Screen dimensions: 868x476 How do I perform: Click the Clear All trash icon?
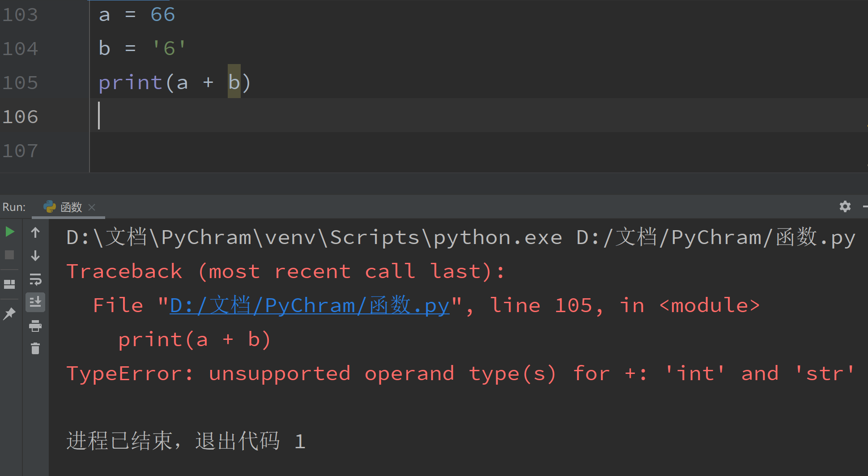click(x=35, y=348)
